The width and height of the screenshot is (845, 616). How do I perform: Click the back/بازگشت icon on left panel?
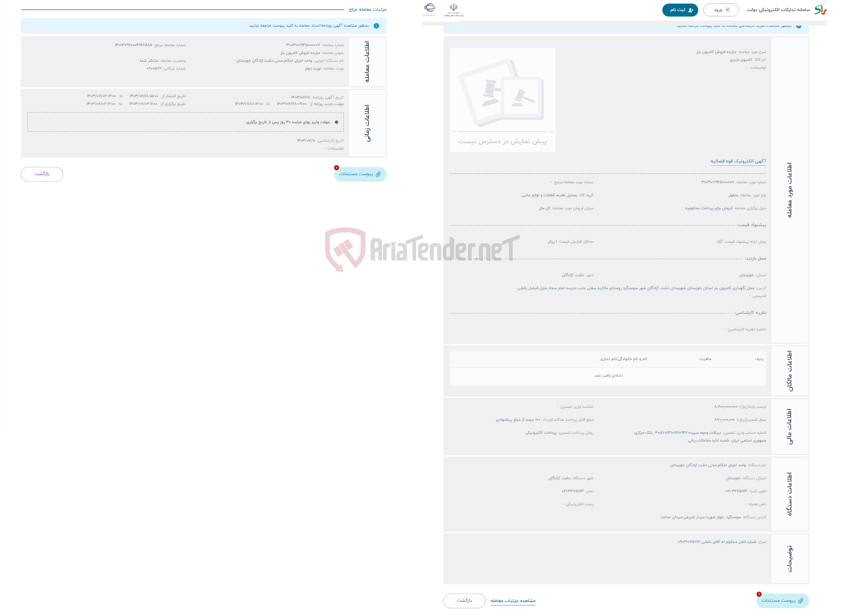tap(42, 173)
